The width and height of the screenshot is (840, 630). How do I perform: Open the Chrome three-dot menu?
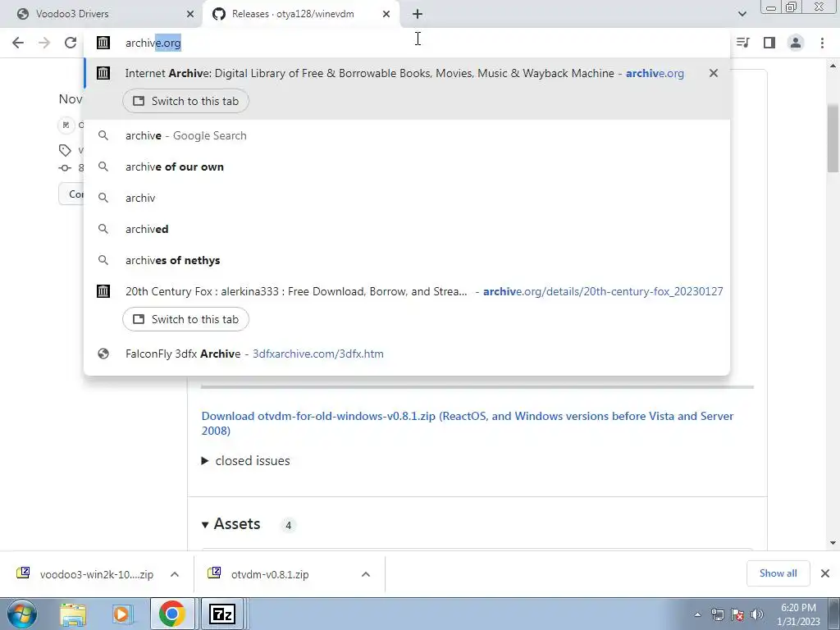pos(822,43)
